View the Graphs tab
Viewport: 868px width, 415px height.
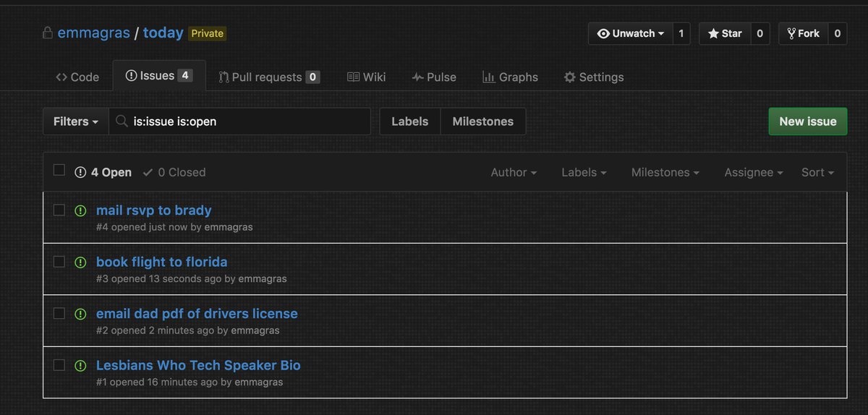510,77
